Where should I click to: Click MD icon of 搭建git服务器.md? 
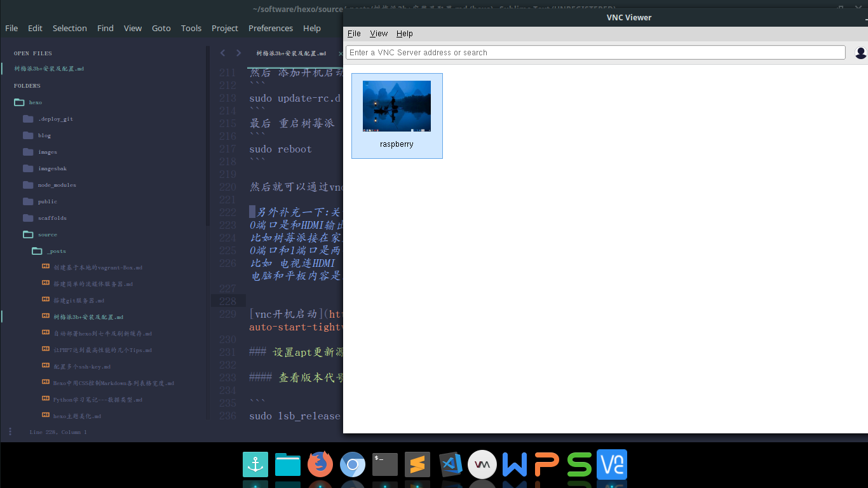(x=46, y=300)
